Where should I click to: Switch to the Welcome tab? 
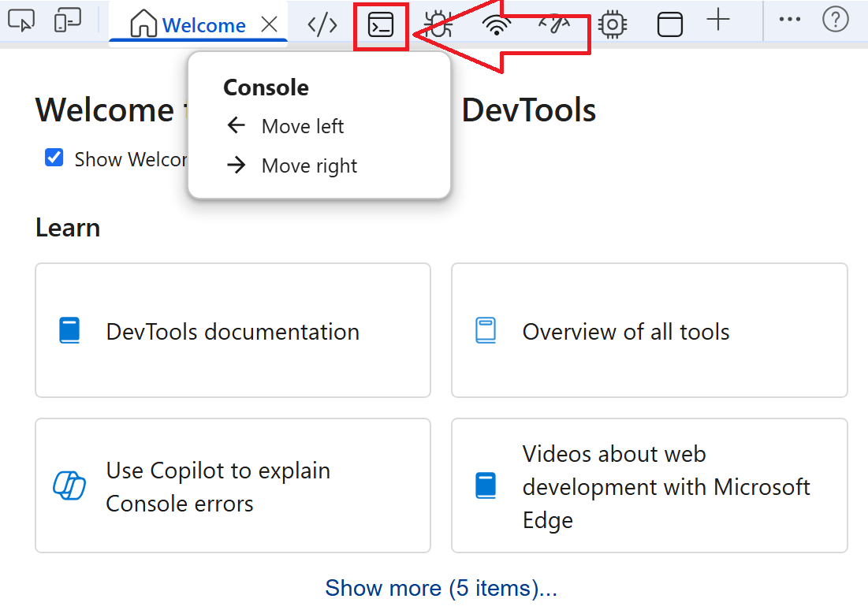click(198, 24)
